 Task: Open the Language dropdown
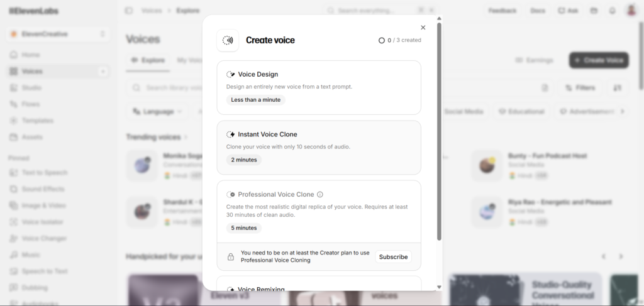tap(158, 112)
